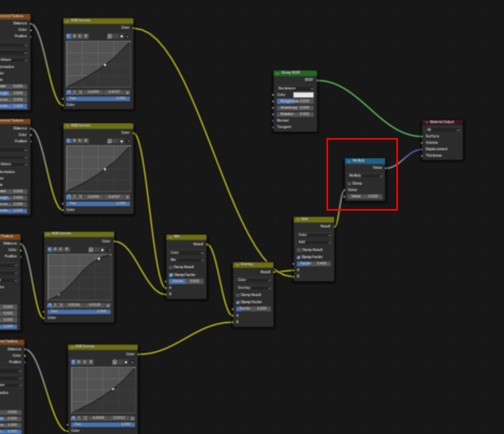The height and width of the screenshot is (434, 504).
Task: Open clipping options on bottommost RGB Curves node
Action: click(x=126, y=362)
